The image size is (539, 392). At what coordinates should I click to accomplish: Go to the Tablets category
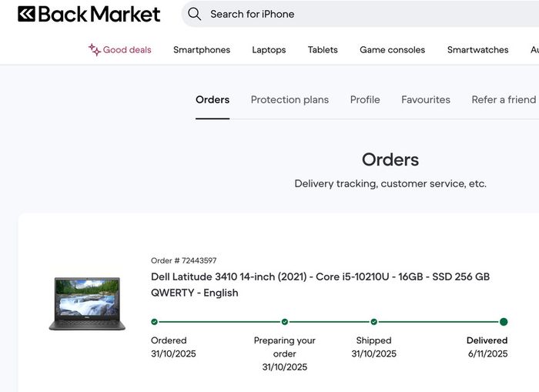pos(323,50)
